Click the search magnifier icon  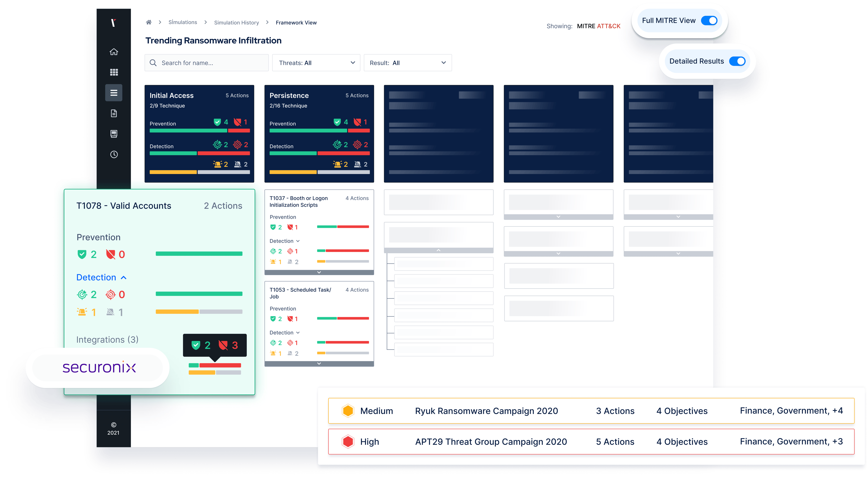(x=153, y=63)
